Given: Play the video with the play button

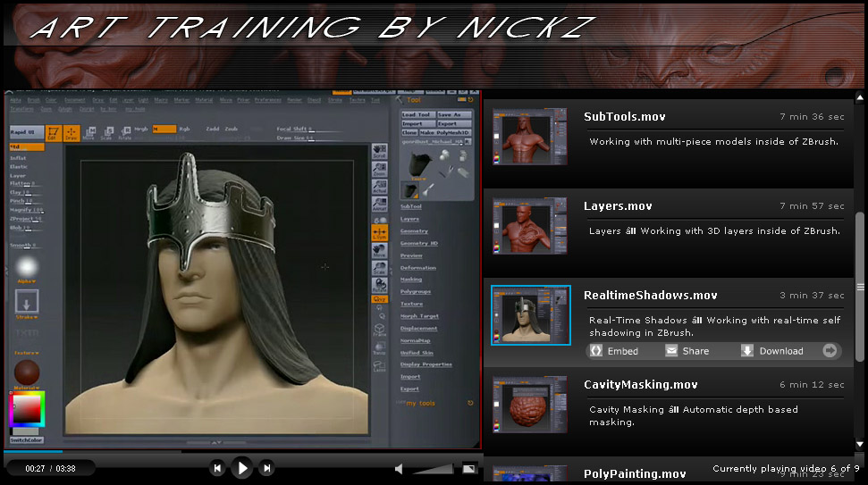Looking at the screenshot, I should (242, 468).
